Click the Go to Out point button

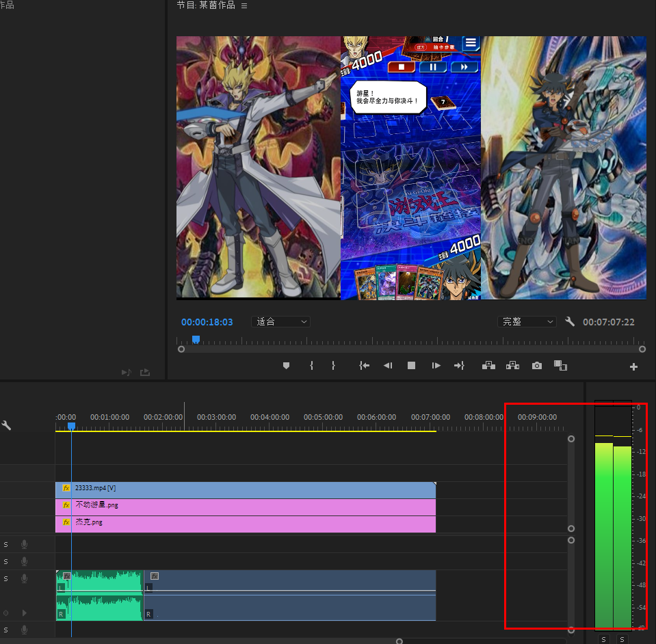pyautogui.click(x=460, y=366)
